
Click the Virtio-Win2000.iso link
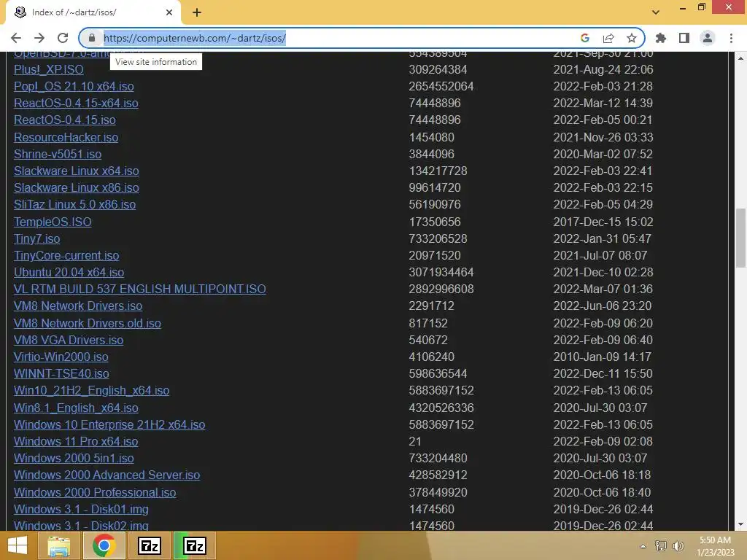pyautogui.click(x=61, y=357)
